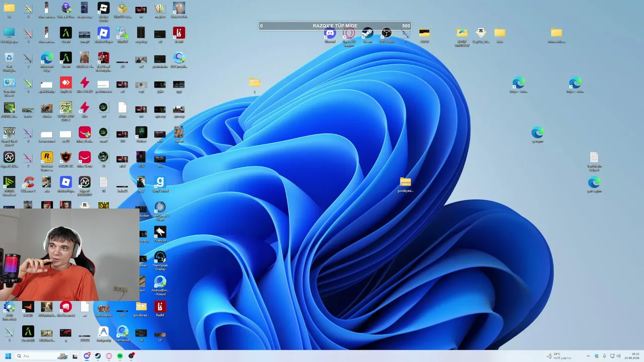Select the AndroidEmulator shortcut icon

click(160, 286)
